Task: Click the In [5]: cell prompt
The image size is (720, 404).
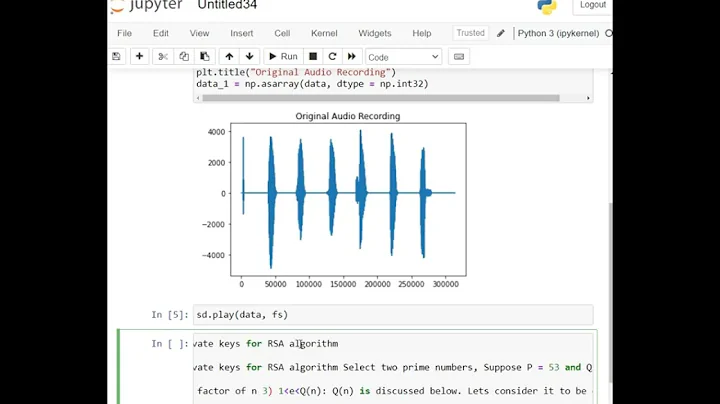Action: tap(170, 315)
